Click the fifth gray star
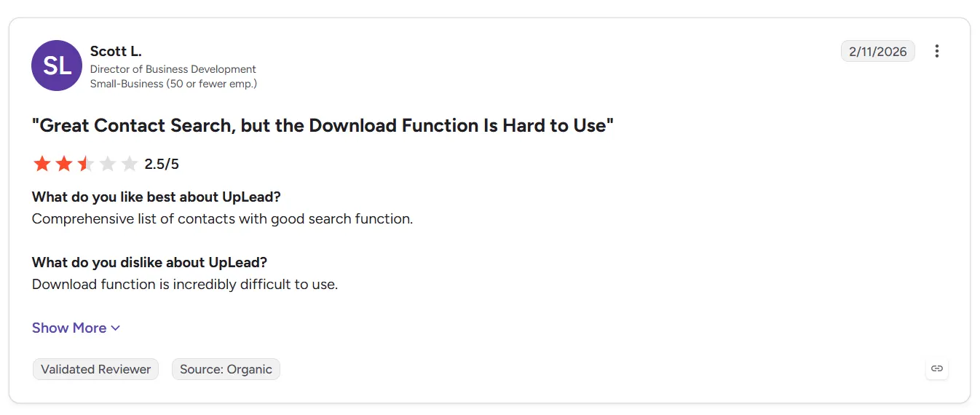Image resolution: width=980 pixels, height=415 pixels. (x=130, y=164)
